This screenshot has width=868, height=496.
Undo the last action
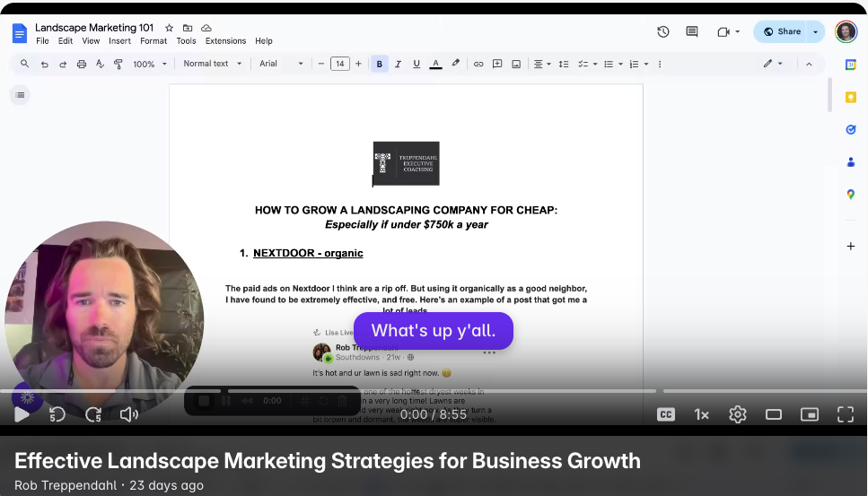point(44,65)
